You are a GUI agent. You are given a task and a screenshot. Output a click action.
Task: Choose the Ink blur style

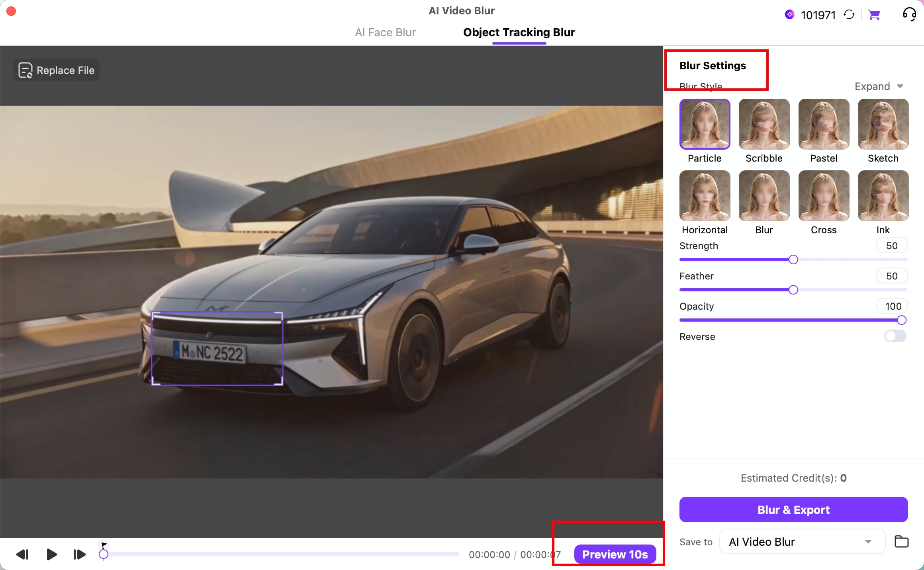883,196
